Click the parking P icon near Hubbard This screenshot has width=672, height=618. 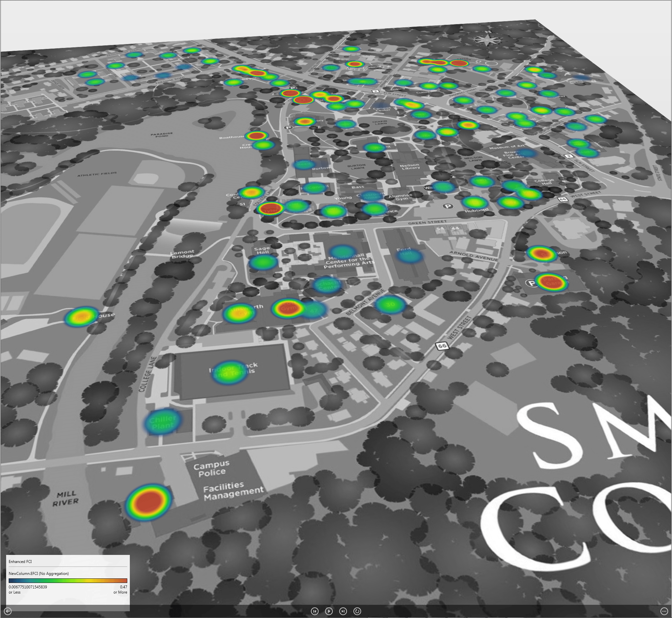(448, 206)
